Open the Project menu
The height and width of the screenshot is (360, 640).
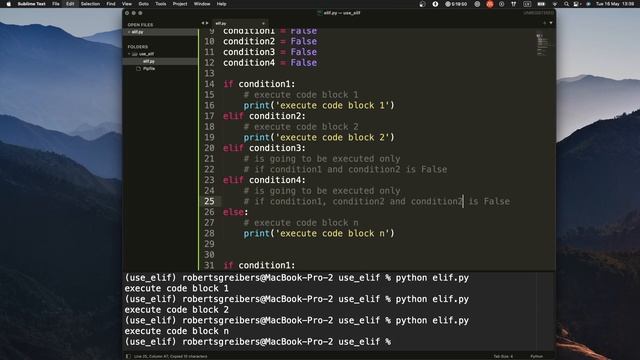pos(180,4)
